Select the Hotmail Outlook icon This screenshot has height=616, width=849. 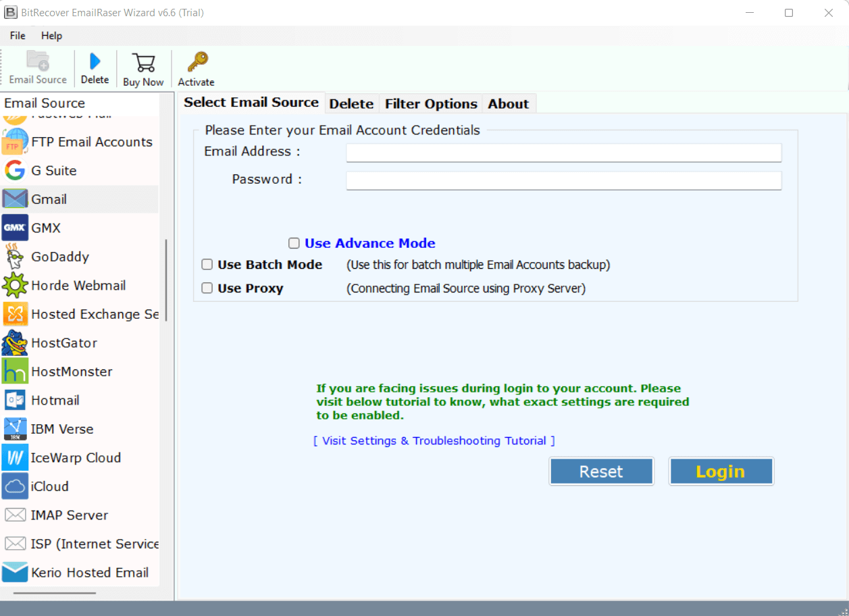[15, 400]
